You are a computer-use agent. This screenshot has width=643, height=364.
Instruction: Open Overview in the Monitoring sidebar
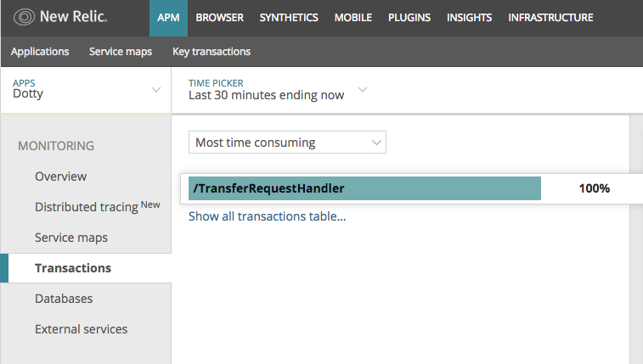(60, 176)
